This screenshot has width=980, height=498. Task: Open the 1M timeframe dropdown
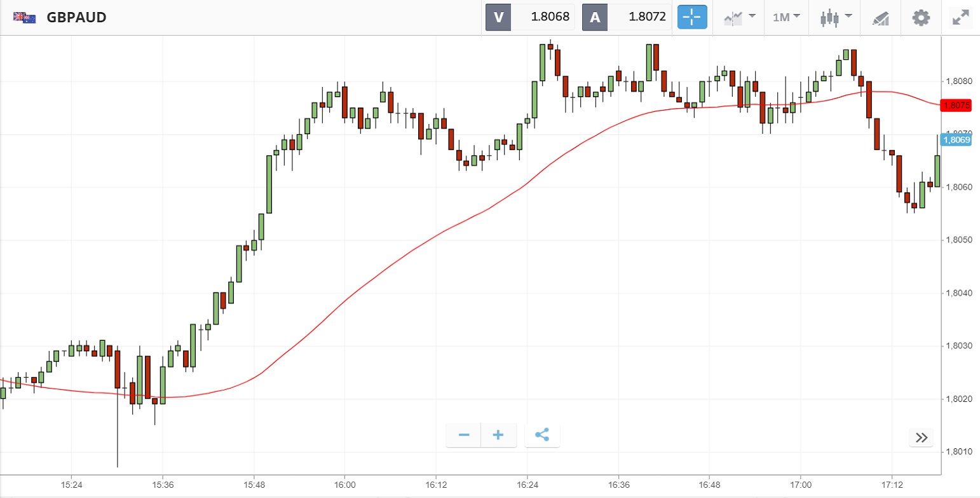click(x=786, y=17)
